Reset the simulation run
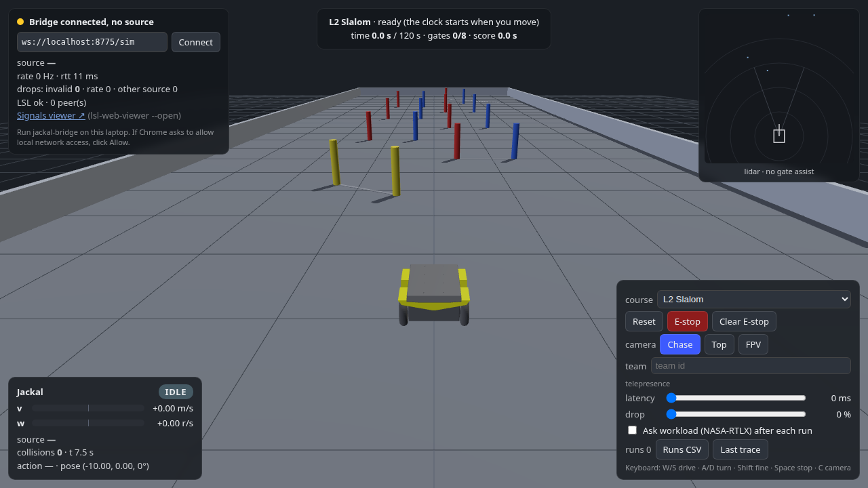The width and height of the screenshot is (868, 488). coord(644,321)
